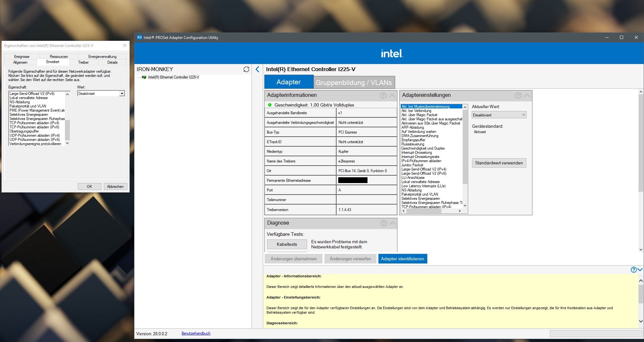Screen dimensions: 644x342
Task: Click the down arrow of the main adapter pane scrollbar
Action: tap(641, 249)
